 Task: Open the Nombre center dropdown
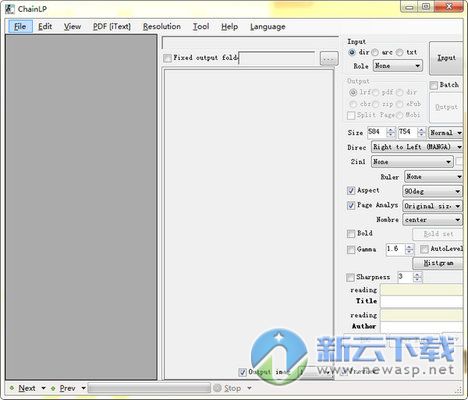pyautogui.click(x=432, y=220)
